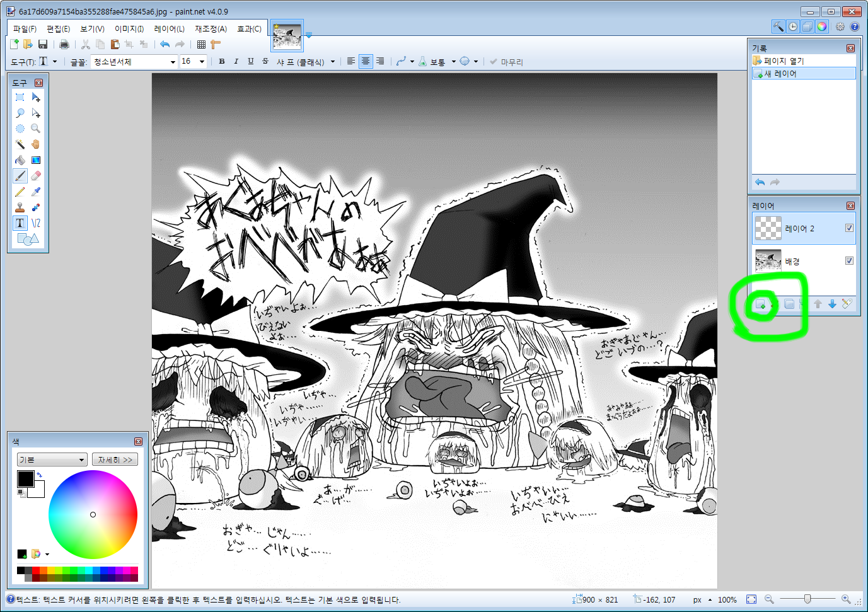Choose the Clone Stamp tool
The height and width of the screenshot is (612, 868).
coord(20,207)
